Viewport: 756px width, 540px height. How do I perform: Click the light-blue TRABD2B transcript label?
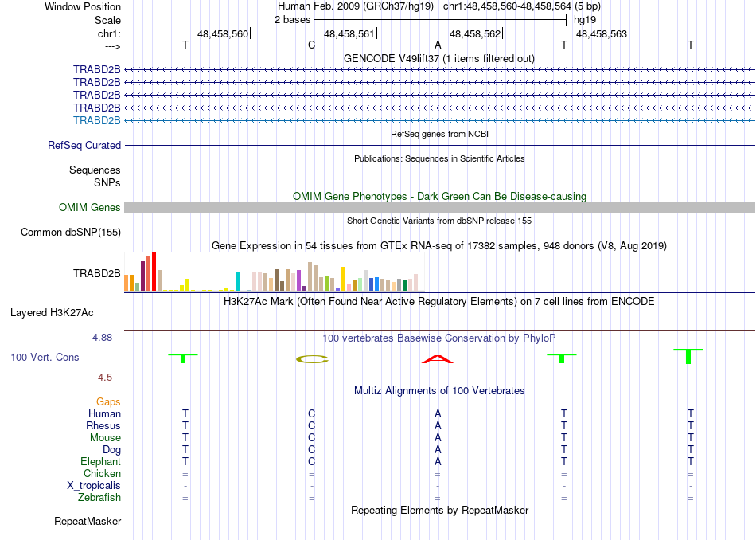97,120
